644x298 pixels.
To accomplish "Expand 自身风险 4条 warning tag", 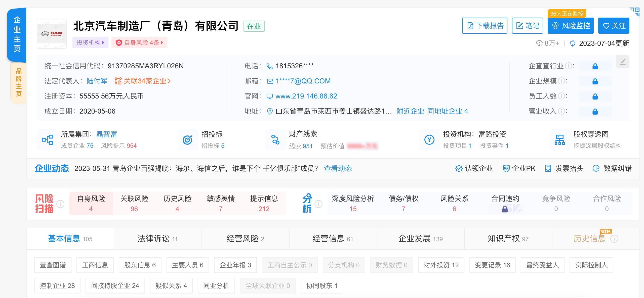I will (x=139, y=43).
